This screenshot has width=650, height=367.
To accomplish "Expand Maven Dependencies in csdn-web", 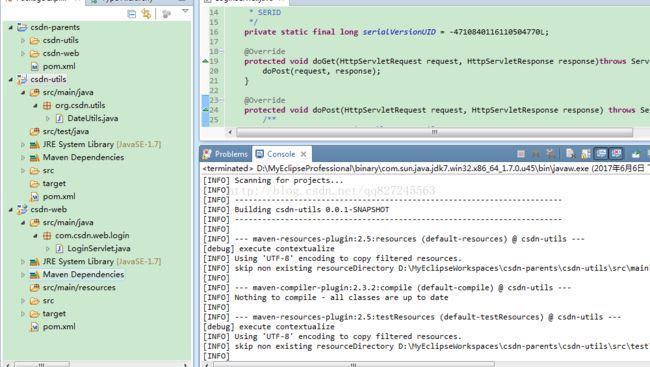I will click(23, 275).
